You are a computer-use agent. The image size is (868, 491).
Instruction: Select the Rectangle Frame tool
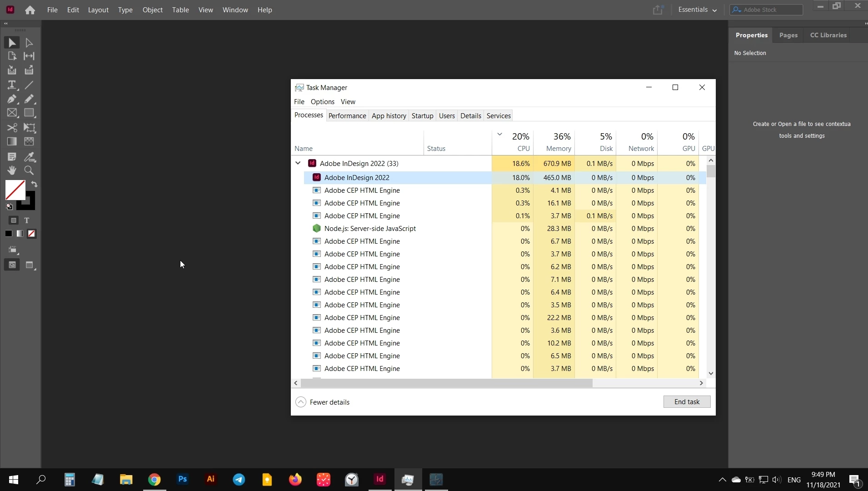12,113
